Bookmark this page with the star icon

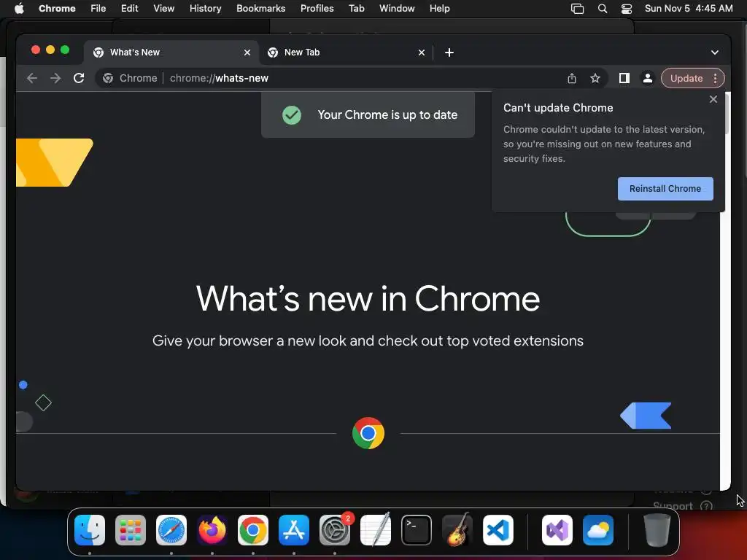(x=595, y=78)
